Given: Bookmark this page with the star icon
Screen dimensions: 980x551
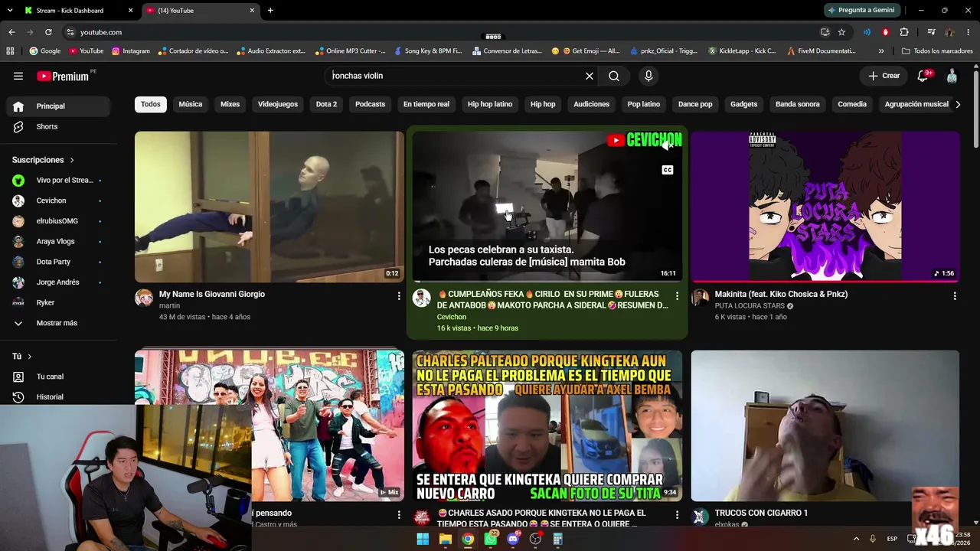Looking at the screenshot, I should tap(841, 32).
